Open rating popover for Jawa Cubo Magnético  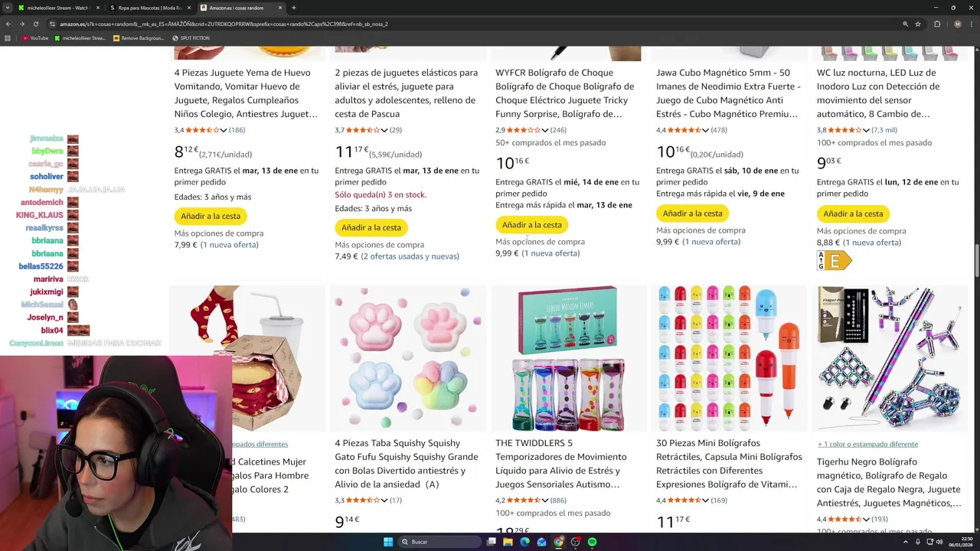pyautogui.click(x=706, y=130)
